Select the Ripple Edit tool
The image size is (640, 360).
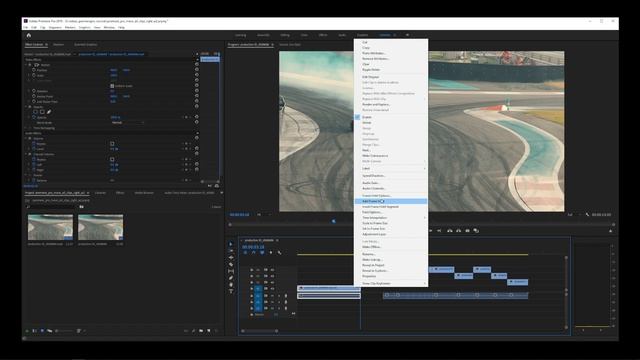[231, 258]
